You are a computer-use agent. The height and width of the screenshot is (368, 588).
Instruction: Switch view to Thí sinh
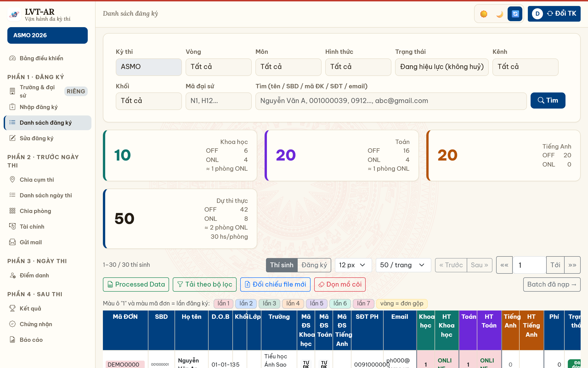pos(282,265)
